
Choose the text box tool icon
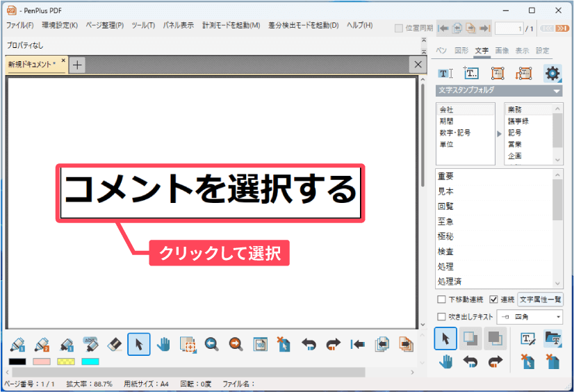pos(471,73)
